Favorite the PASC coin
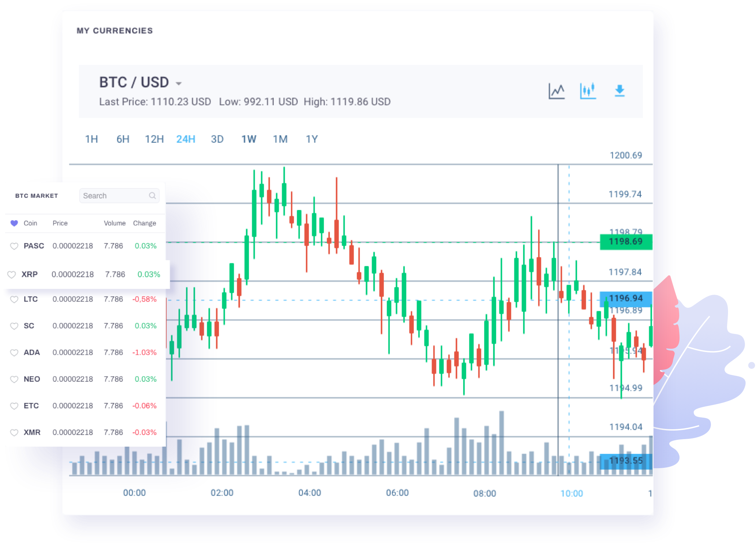The height and width of the screenshot is (546, 756). pyautogui.click(x=15, y=246)
